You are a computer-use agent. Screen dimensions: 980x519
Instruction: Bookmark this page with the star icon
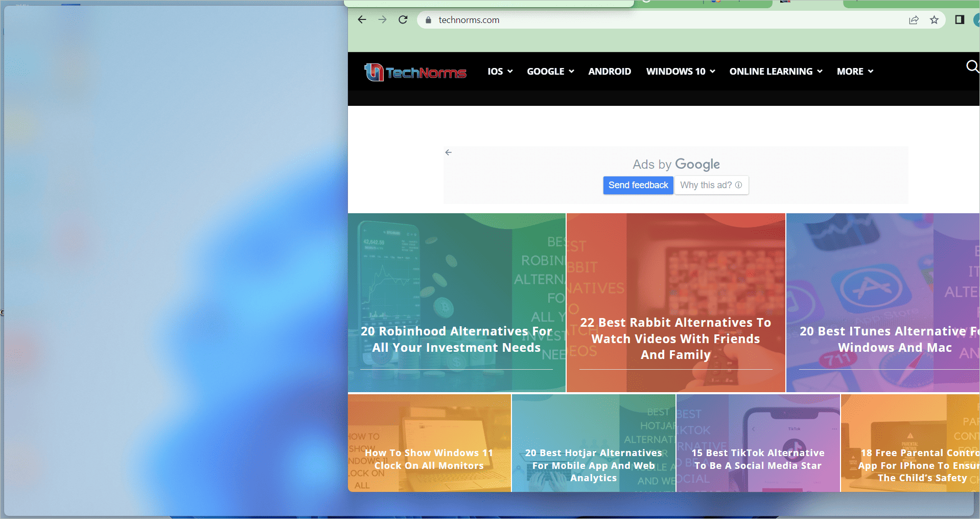934,20
